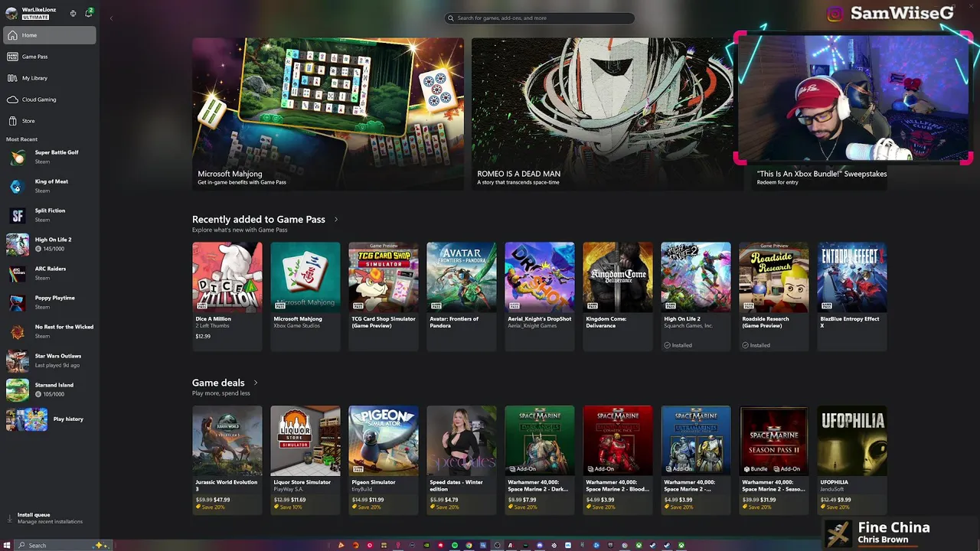Open Cloud Gaming in the sidebar

[x=50, y=99]
